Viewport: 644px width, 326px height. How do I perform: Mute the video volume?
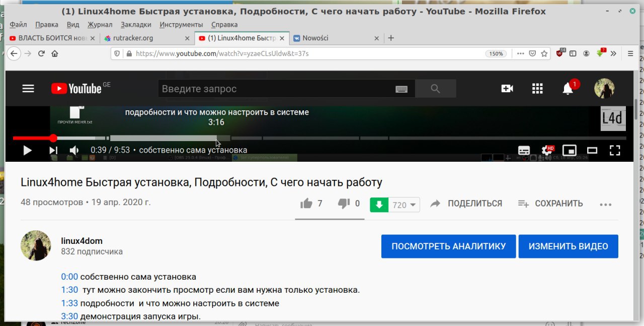(74, 150)
